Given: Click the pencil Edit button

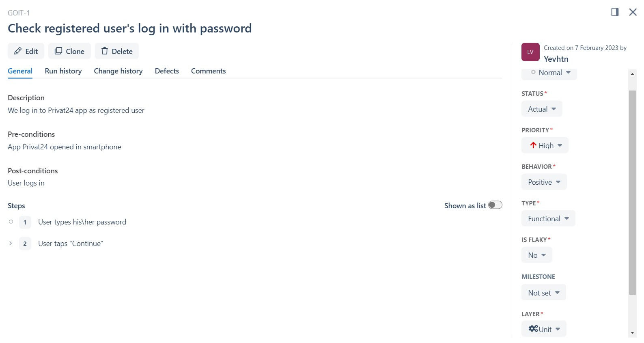Looking at the screenshot, I should click(x=26, y=51).
